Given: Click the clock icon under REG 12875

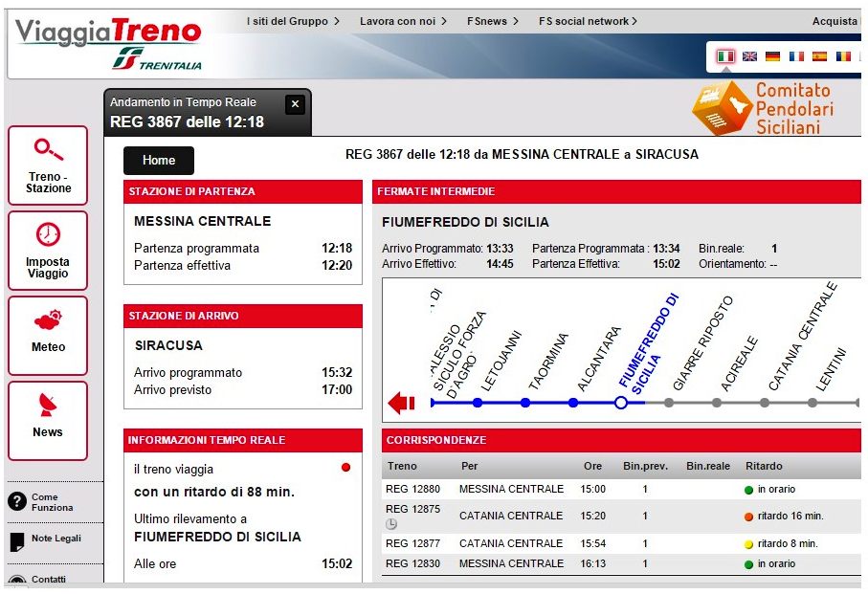Looking at the screenshot, I should 391,524.
